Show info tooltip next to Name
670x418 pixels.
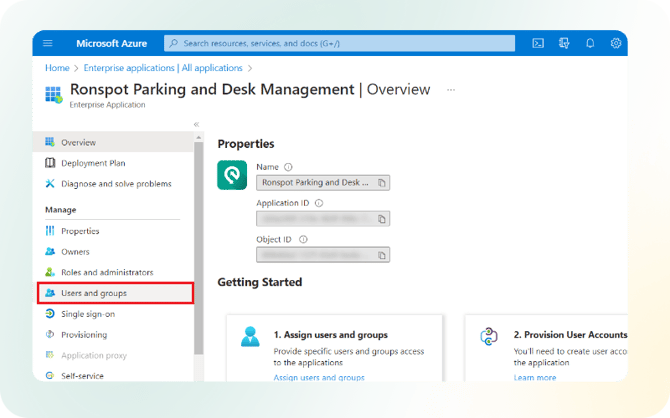pyautogui.click(x=288, y=167)
